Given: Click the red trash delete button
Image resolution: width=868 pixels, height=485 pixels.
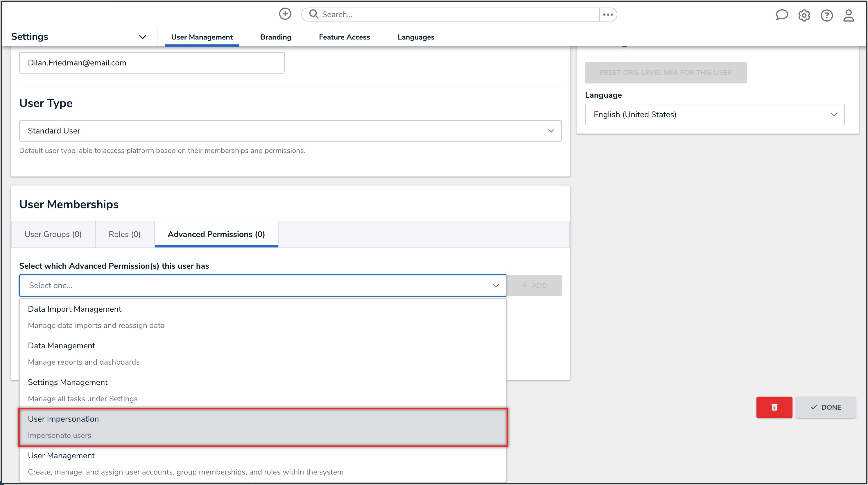Looking at the screenshot, I should (774, 407).
